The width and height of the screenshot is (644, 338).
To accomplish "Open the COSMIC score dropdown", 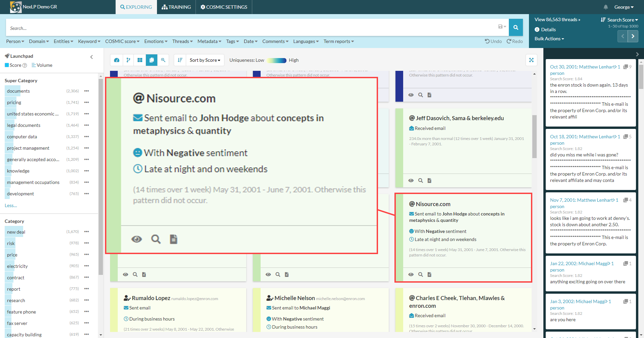I will point(122,41).
